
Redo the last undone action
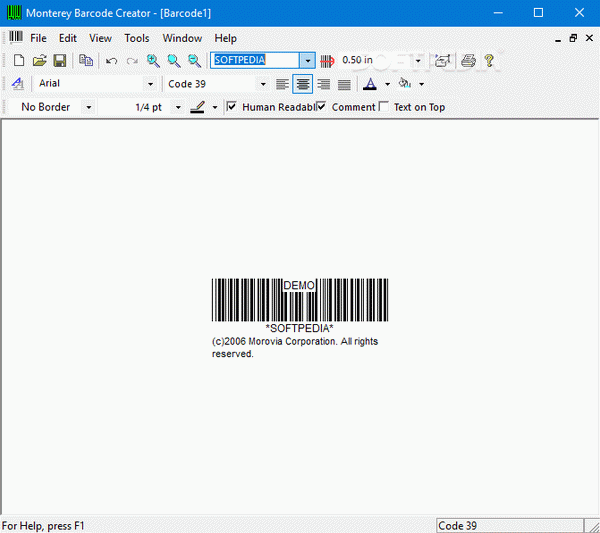pyautogui.click(x=132, y=60)
